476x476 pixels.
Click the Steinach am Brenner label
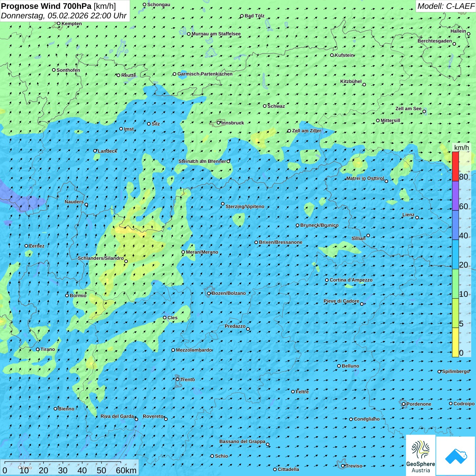(202, 161)
